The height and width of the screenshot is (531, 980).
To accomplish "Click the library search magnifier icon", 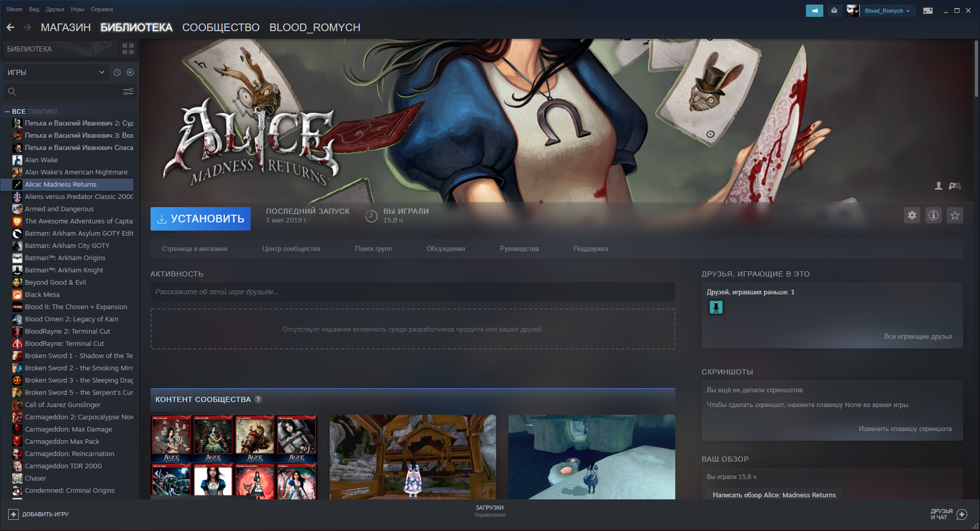I will 12,92.
